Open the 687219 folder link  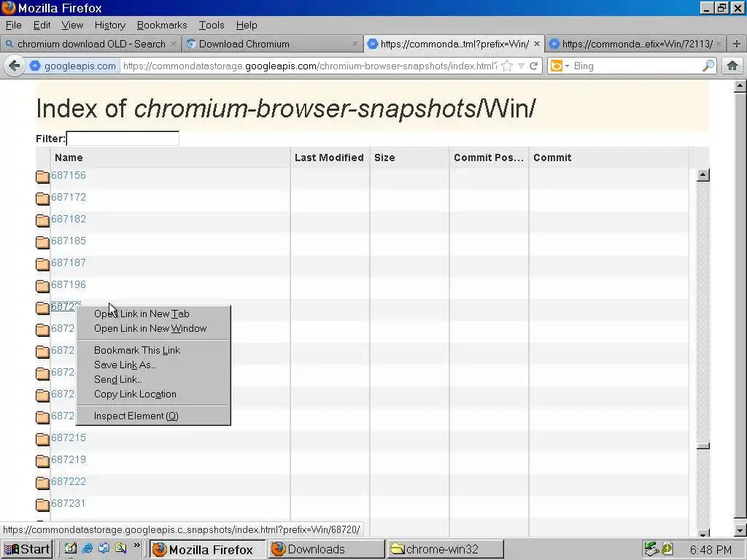coord(69,459)
